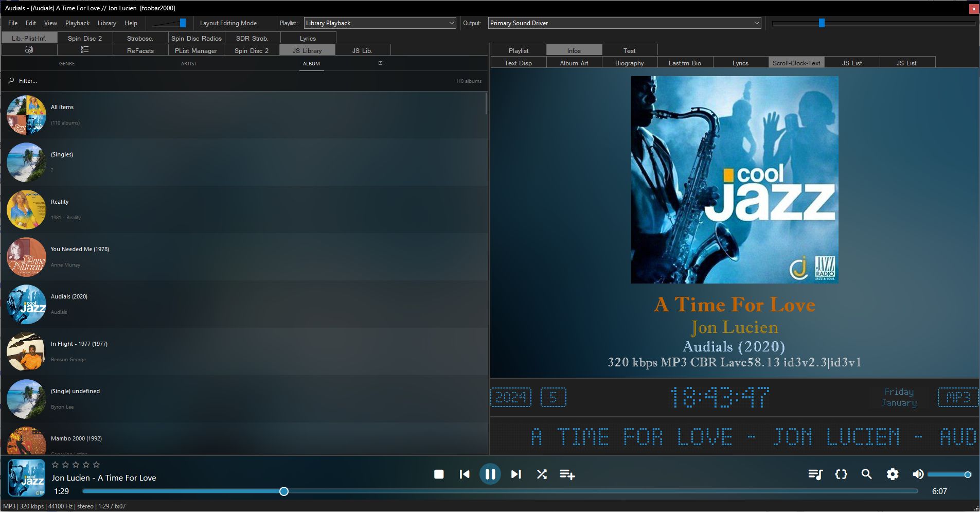980x512 pixels.
Task: Switch to the JS Lib. tab on left
Action: point(362,50)
